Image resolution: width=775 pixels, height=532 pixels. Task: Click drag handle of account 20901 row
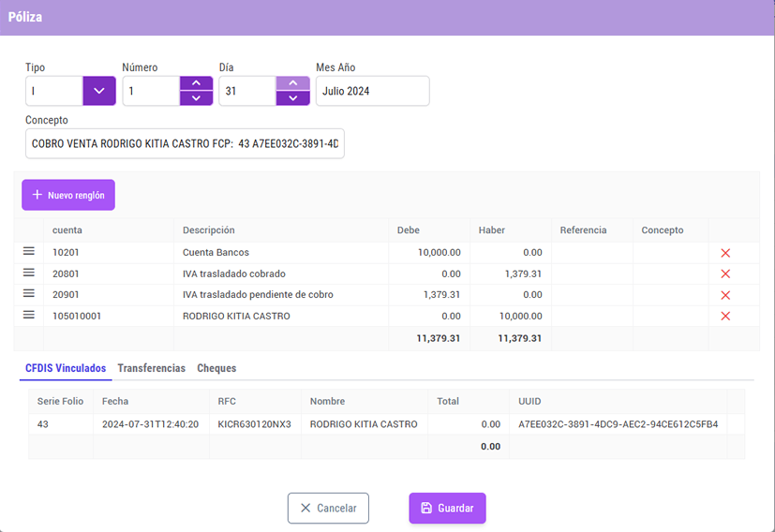click(x=29, y=294)
